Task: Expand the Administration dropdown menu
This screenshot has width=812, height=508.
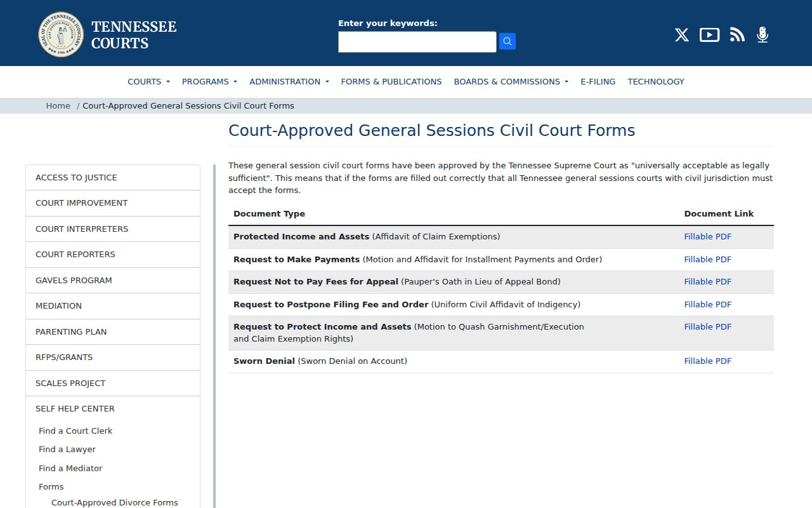Action: [x=289, y=81]
